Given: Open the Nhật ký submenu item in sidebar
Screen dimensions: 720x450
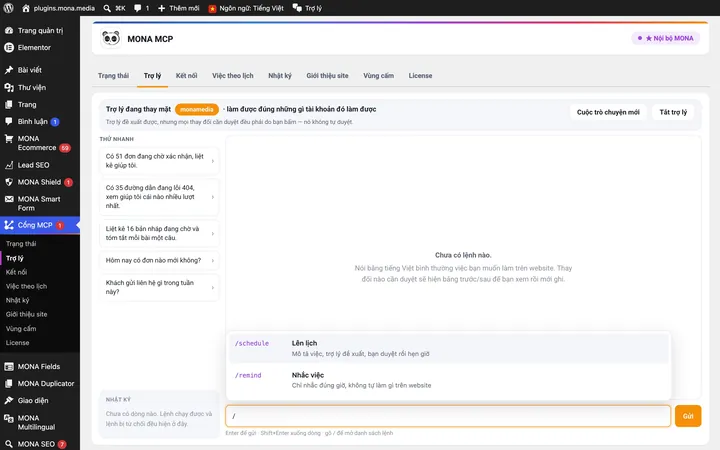Looking at the screenshot, I should [x=17, y=300].
